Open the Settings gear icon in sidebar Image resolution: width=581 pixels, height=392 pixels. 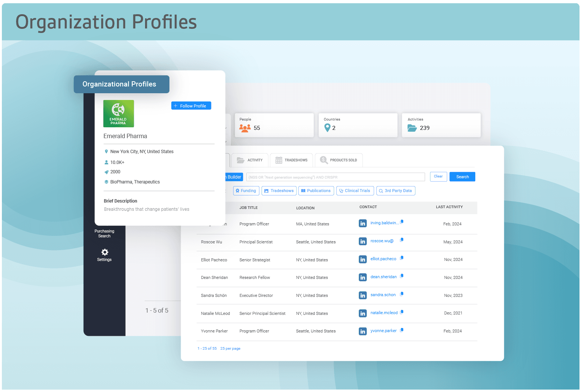(x=105, y=252)
